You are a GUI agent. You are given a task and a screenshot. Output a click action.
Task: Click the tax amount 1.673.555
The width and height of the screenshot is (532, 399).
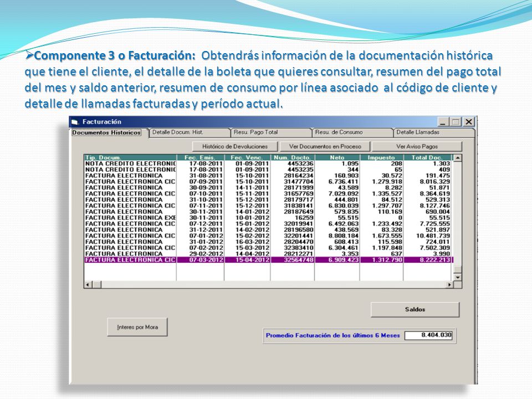(x=387, y=236)
